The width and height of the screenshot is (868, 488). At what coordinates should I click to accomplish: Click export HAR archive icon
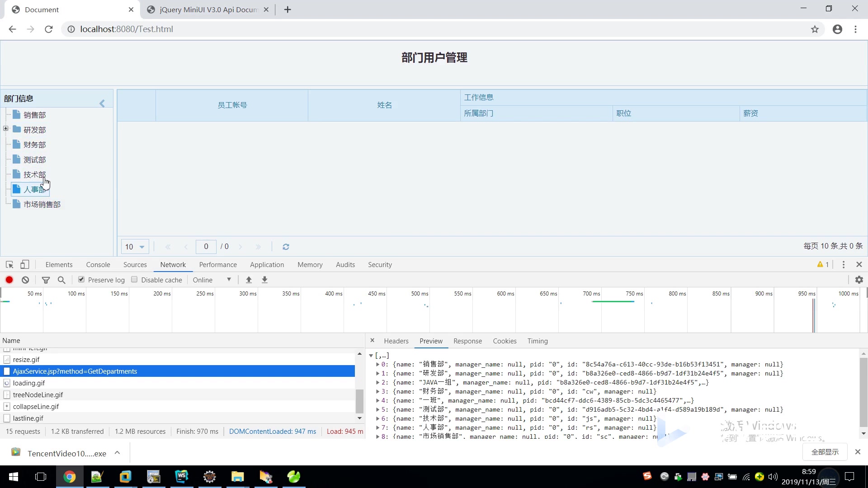coord(264,279)
